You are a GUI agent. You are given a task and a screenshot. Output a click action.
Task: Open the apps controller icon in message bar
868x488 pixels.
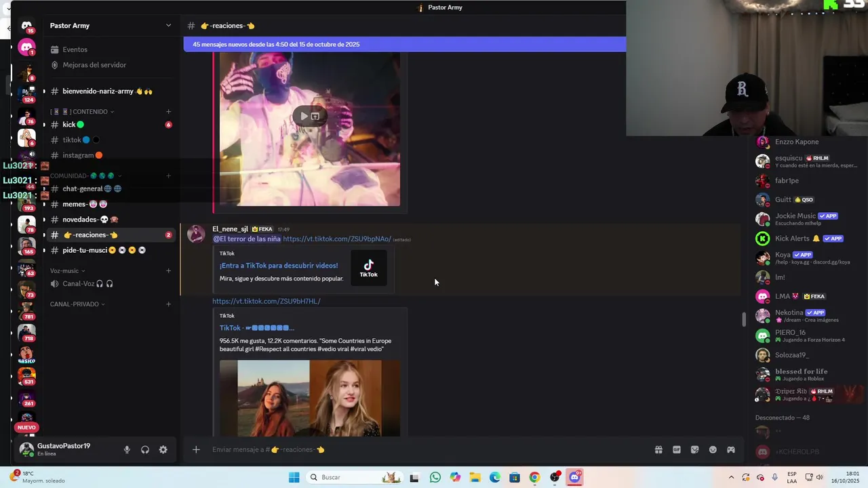731,449
